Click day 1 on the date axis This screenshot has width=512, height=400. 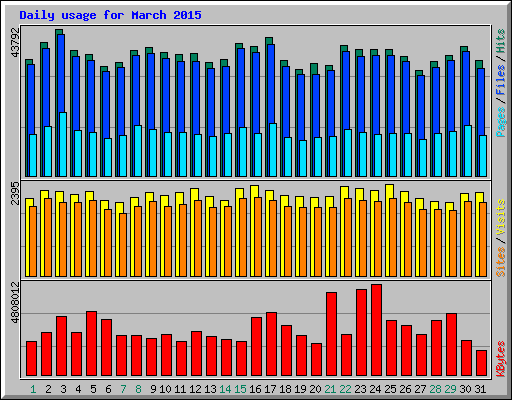coord(33,389)
